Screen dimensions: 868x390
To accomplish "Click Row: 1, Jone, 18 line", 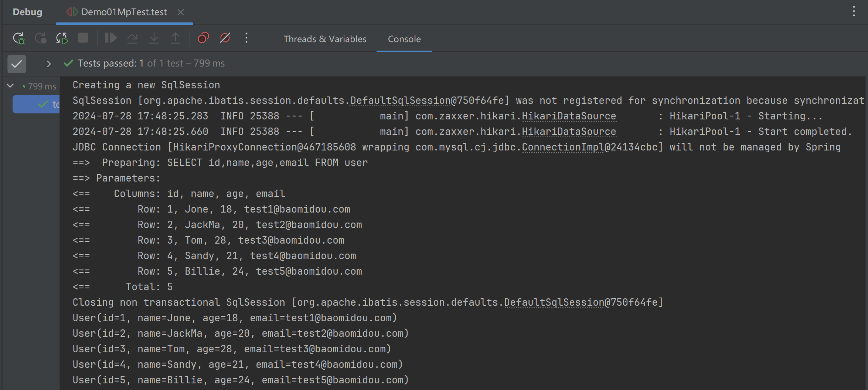I will click(211, 209).
